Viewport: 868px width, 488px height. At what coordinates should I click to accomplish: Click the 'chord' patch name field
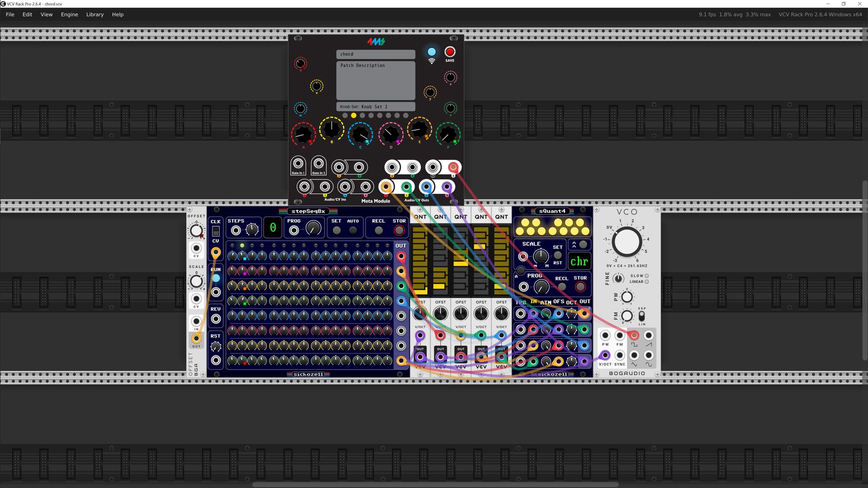[x=375, y=54]
